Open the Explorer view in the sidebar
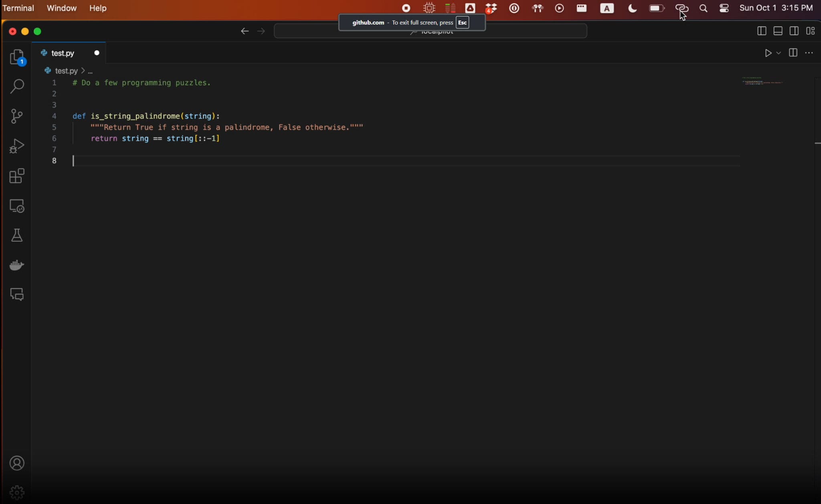 coord(17,57)
